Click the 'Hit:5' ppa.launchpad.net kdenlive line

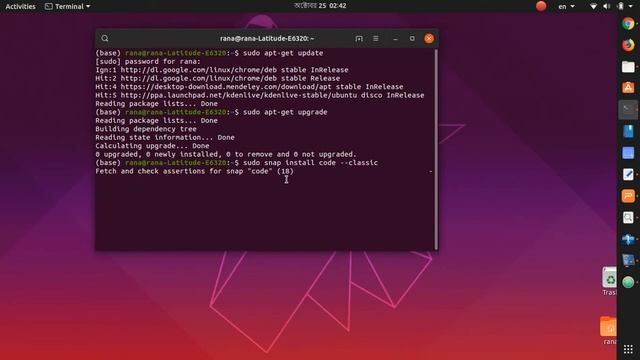point(260,95)
